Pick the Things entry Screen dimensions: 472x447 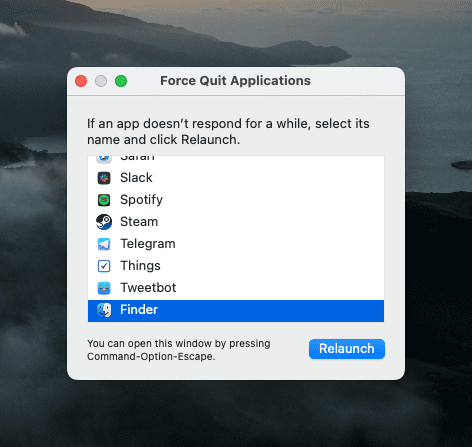click(x=236, y=266)
